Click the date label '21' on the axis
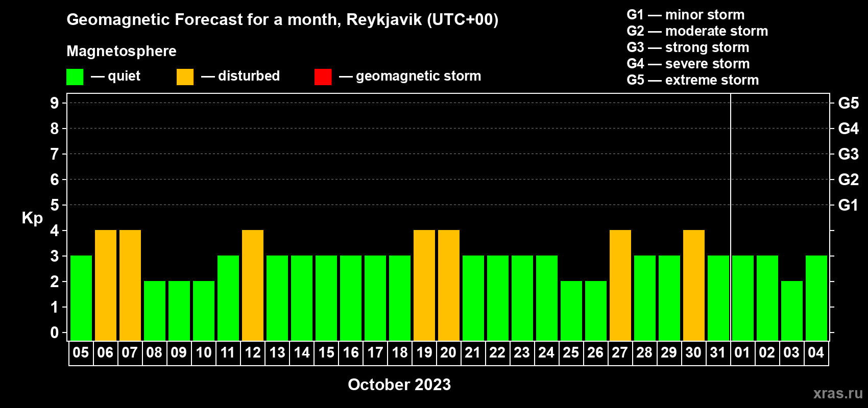This screenshot has height=408, width=868. 473,353
